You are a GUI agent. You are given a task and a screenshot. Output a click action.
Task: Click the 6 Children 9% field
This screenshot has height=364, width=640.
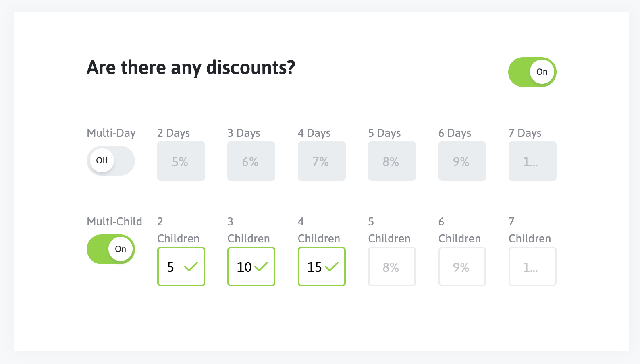click(x=462, y=267)
